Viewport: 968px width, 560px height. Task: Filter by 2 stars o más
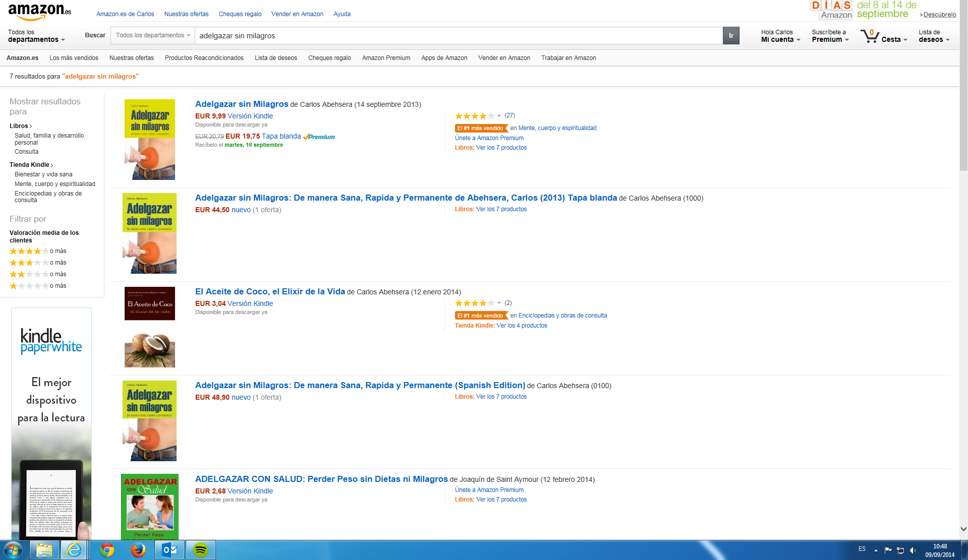click(38, 274)
